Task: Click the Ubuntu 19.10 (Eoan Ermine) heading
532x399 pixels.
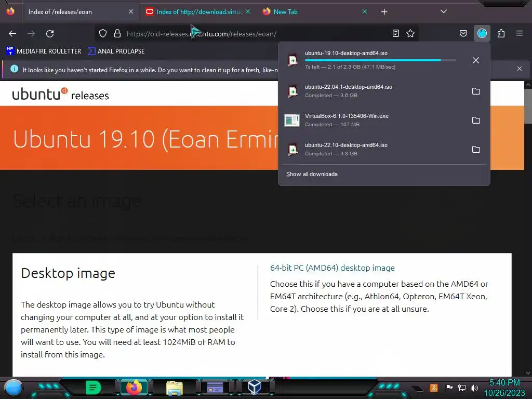Action: coord(146,139)
